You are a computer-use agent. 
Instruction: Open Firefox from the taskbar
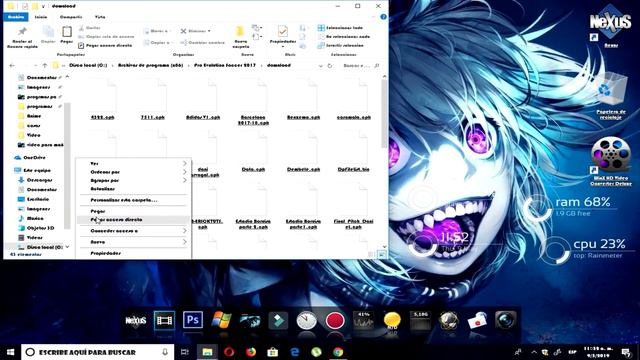pyautogui.click(x=251, y=352)
